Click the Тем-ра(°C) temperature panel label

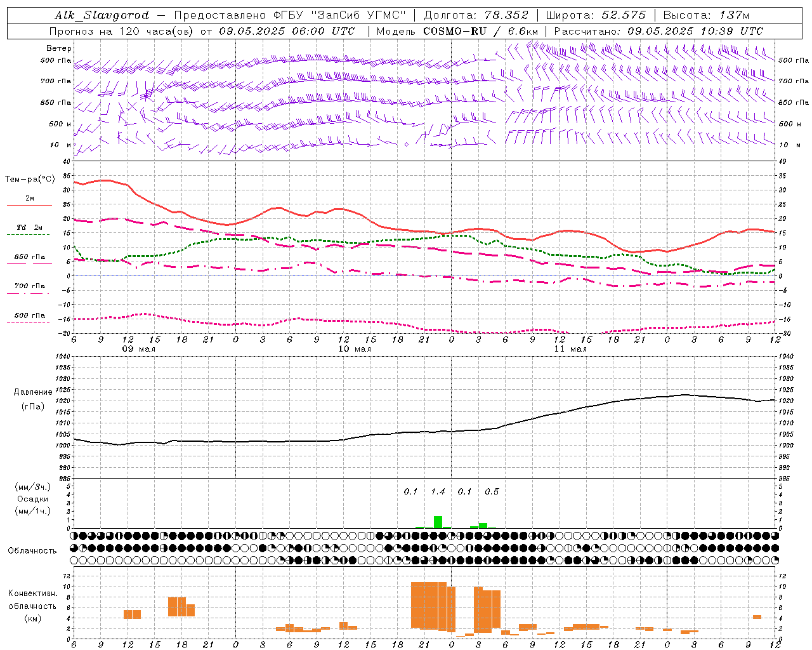30,180
